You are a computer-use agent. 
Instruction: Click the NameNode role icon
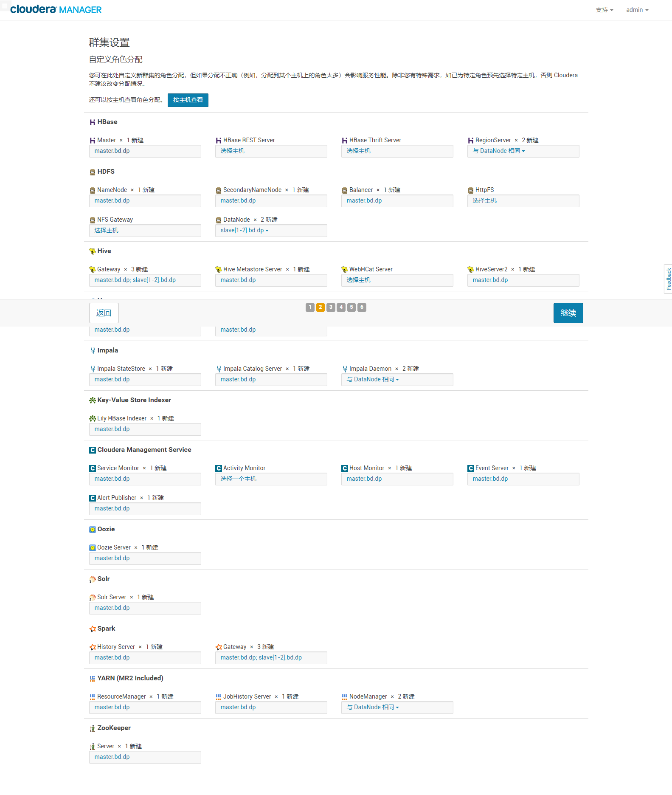tap(93, 190)
